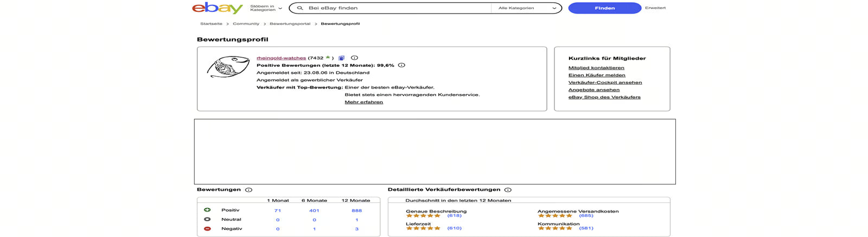
Task: Click Mitglied kontaktieren link
Action: (596, 68)
